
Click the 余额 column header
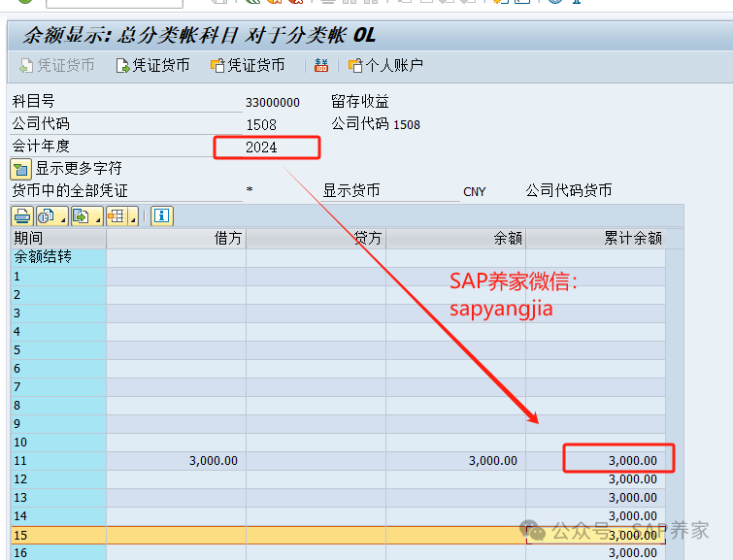tap(455, 239)
